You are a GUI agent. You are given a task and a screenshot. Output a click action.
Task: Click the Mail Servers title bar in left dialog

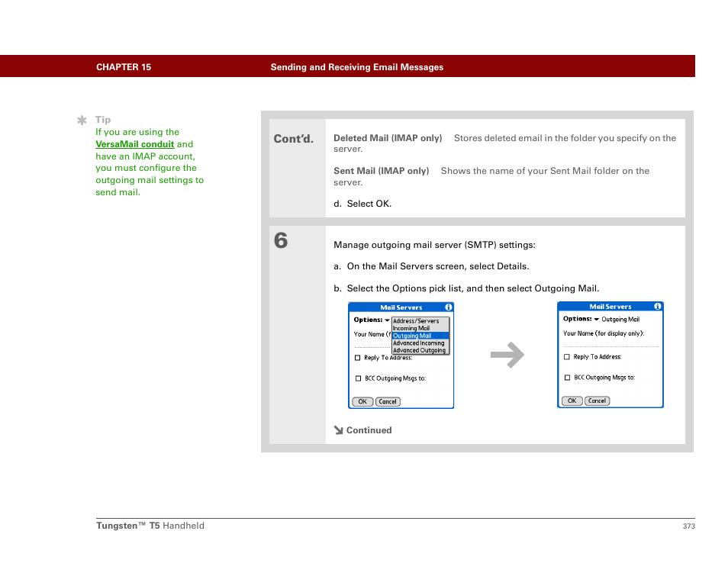click(401, 307)
